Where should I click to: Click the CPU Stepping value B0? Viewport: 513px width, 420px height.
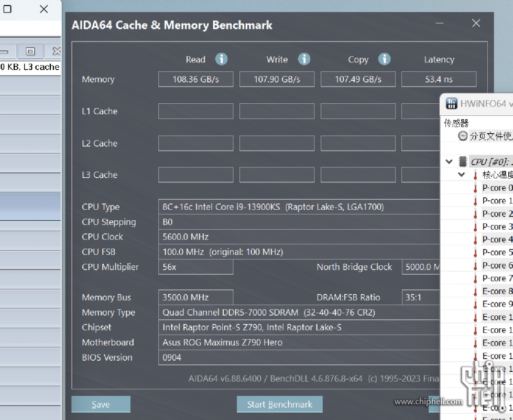[299, 222]
